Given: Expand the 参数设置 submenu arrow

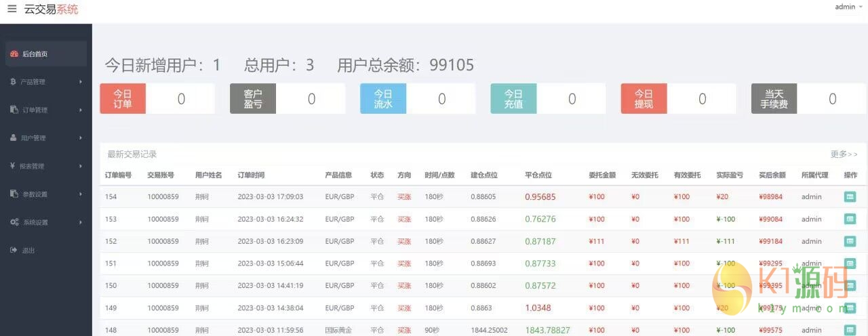Looking at the screenshot, I should pos(81,194).
